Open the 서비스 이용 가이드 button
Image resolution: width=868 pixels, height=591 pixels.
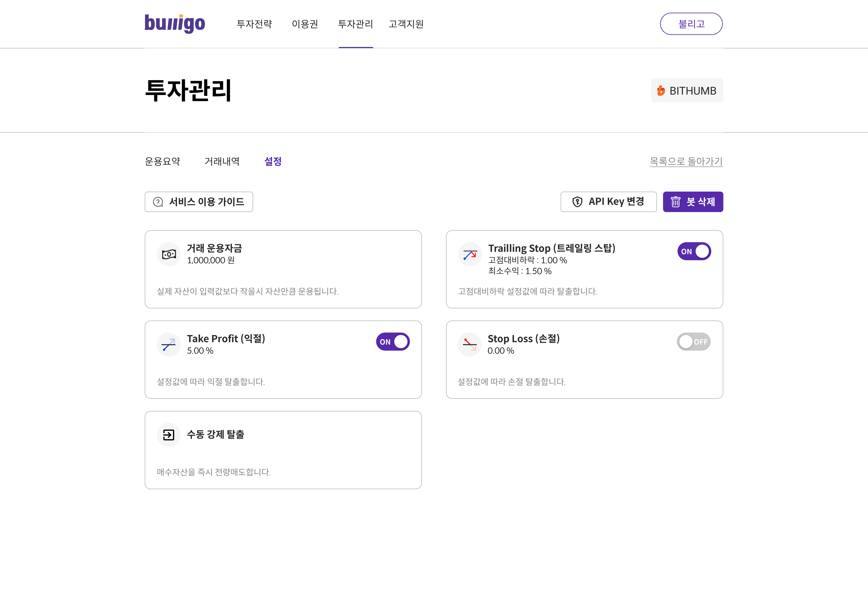point(199,202)
